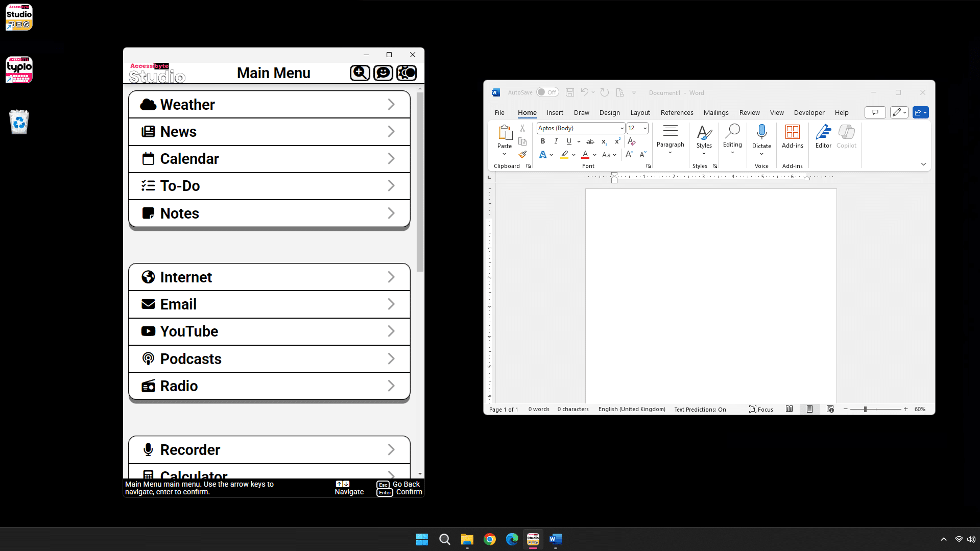Click the Cut scissors icon
This screenshot has height=551, width=980.
[522, 129]
